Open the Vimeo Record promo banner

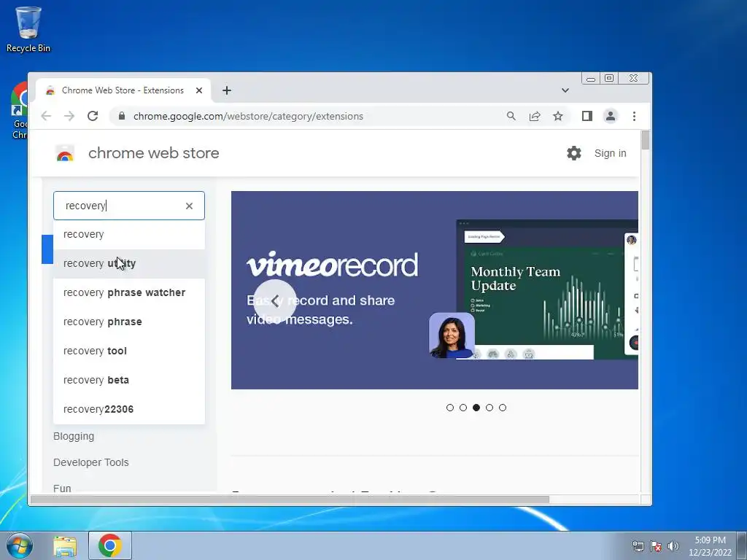coord(435,290)
